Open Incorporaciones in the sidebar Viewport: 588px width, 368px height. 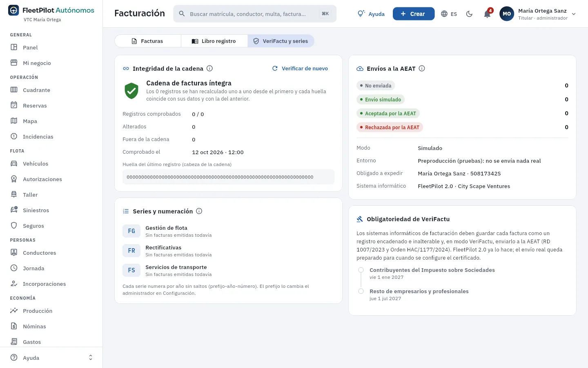[x=51, y=284]
